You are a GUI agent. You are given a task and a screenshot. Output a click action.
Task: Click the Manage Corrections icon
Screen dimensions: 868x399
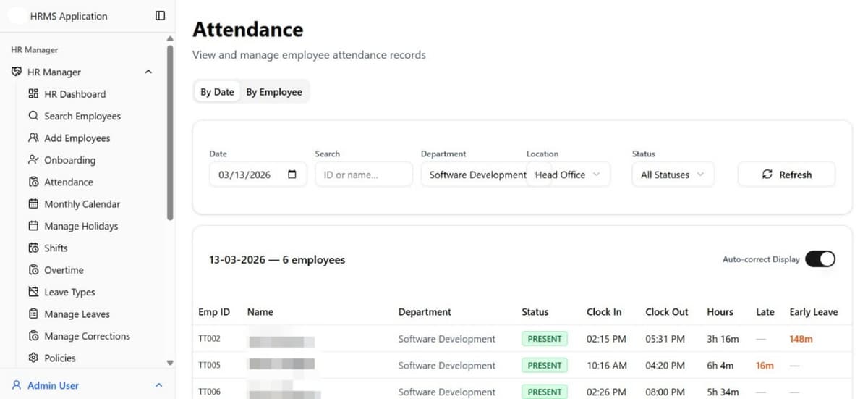coord(33,336)
